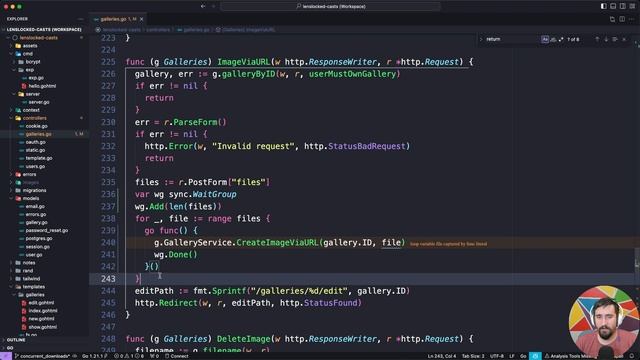Toggle the secondary sidebar layout icon

(x=622, y=6)
